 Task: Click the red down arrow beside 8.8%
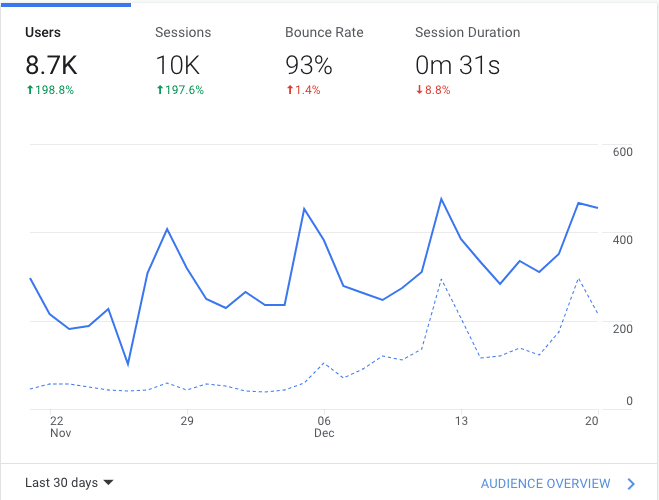coord(420,90)
